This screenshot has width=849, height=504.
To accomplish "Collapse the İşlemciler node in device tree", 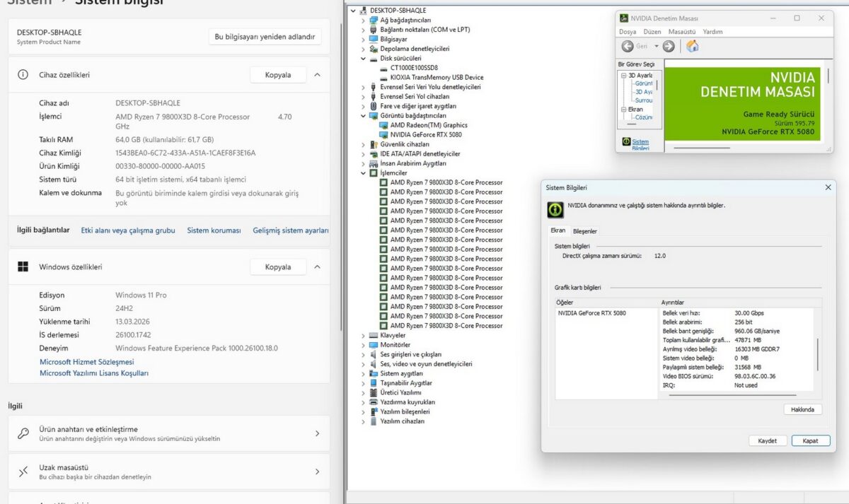I will pos(364,172).
